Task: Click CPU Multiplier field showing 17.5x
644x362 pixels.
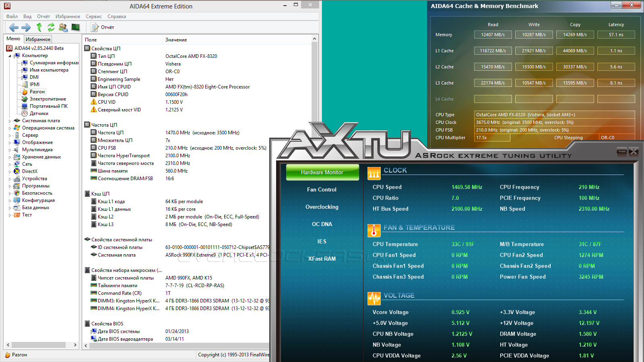Action: (x=492, y=138)
